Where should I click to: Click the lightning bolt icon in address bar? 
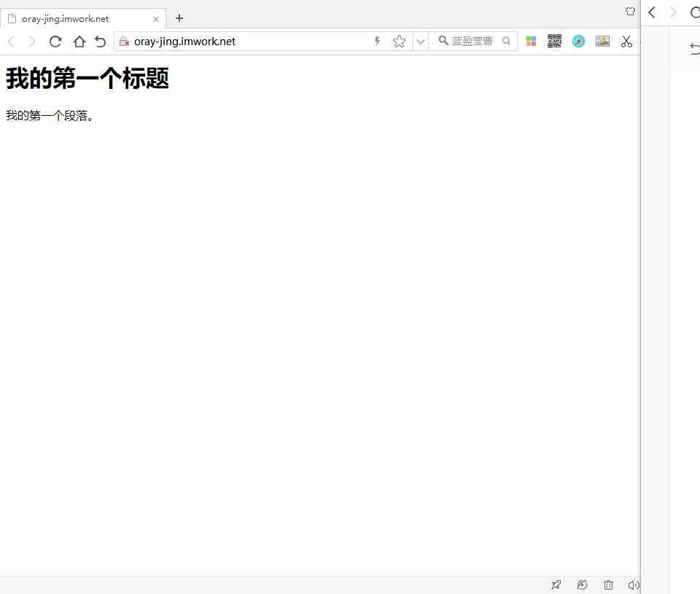[376, 41]
